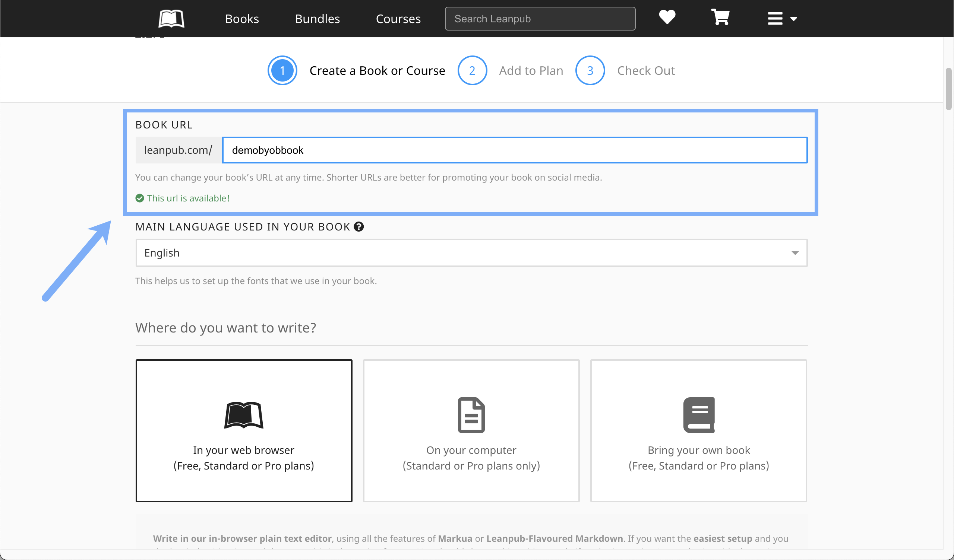Screen dimensions: 954x560
Task: Open the Books menu item
Action: [x=242, y=19]
